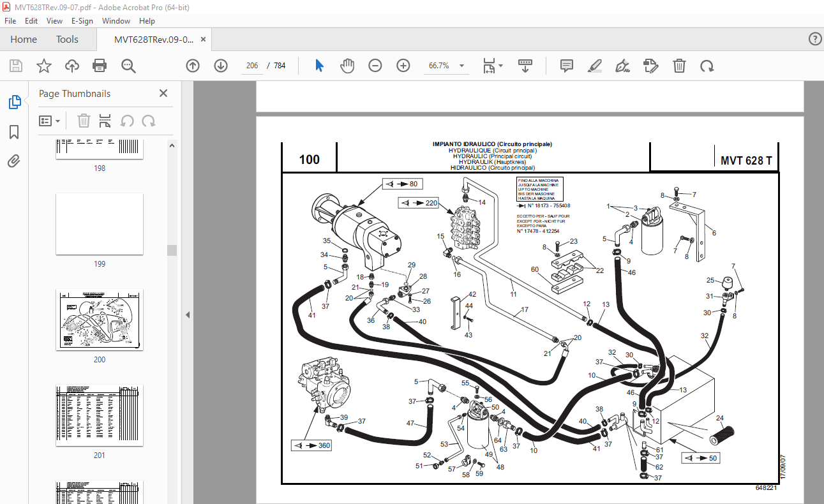The width and height of the screenshot is (824, 504).
Task: Save the file with the floppy disk icon
Action: pos(16,66)
